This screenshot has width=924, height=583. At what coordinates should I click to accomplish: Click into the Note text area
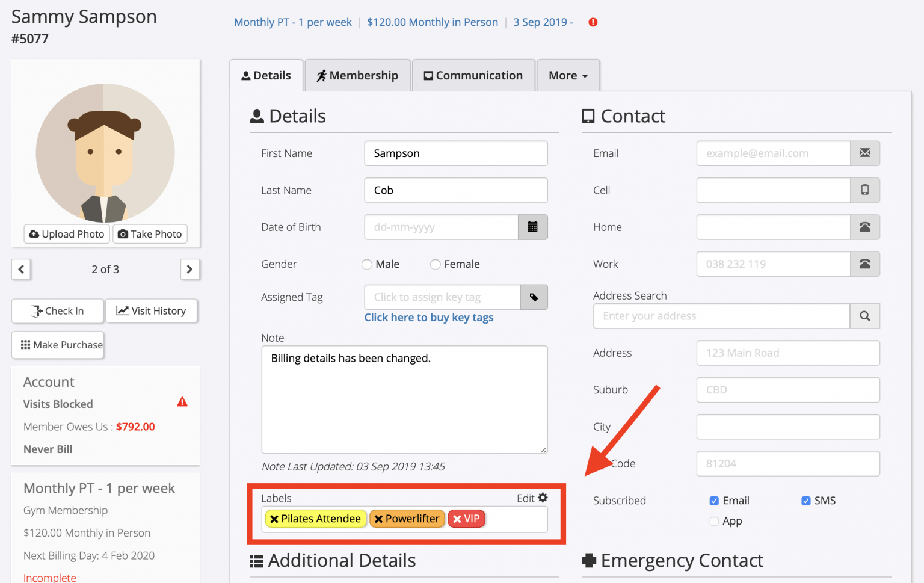pos(405,399)
